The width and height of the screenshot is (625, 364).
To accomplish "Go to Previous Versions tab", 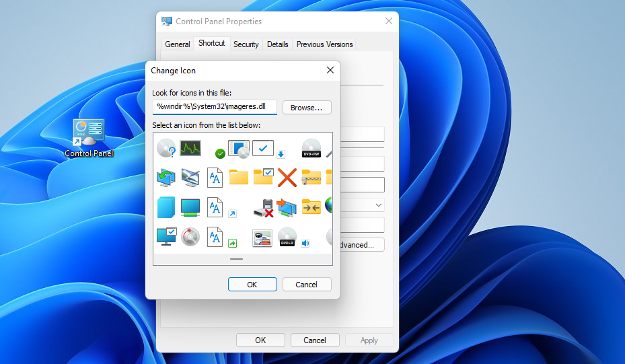I will point(324,44).
